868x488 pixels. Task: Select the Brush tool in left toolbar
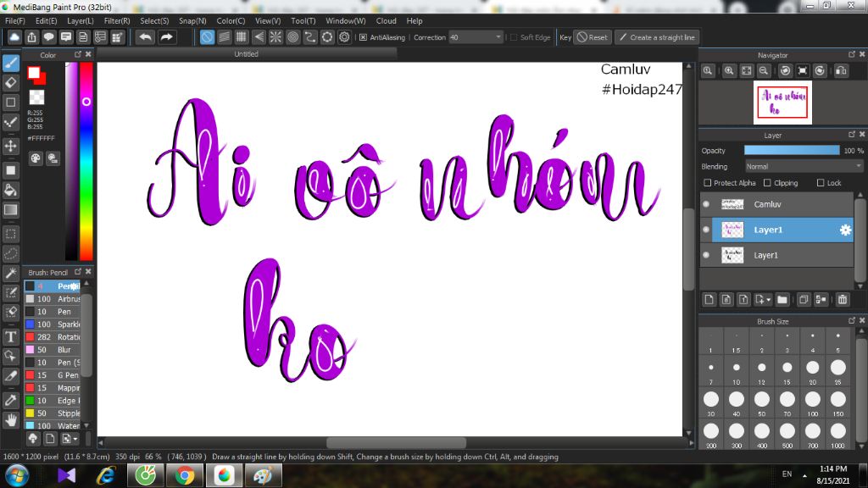10,63
